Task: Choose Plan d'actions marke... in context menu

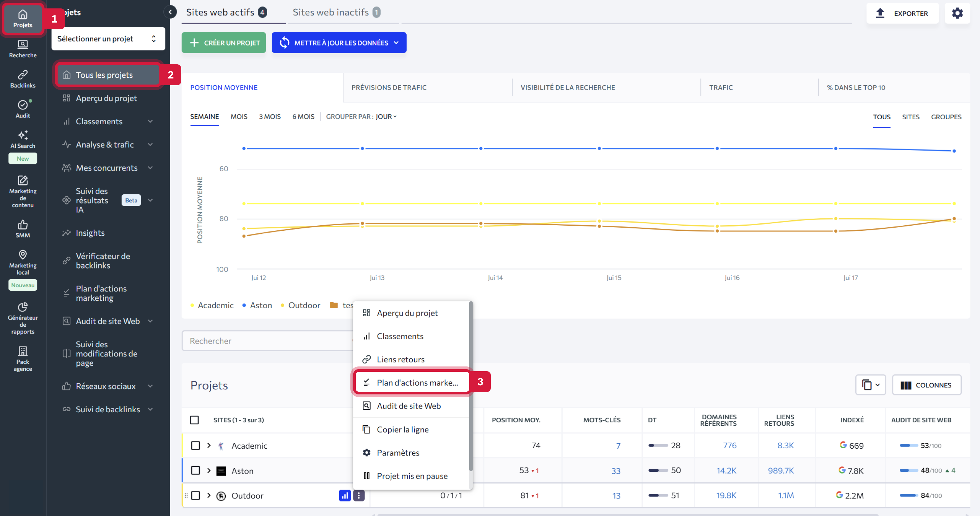Action: pyautogui.click(x=412, y=383)
